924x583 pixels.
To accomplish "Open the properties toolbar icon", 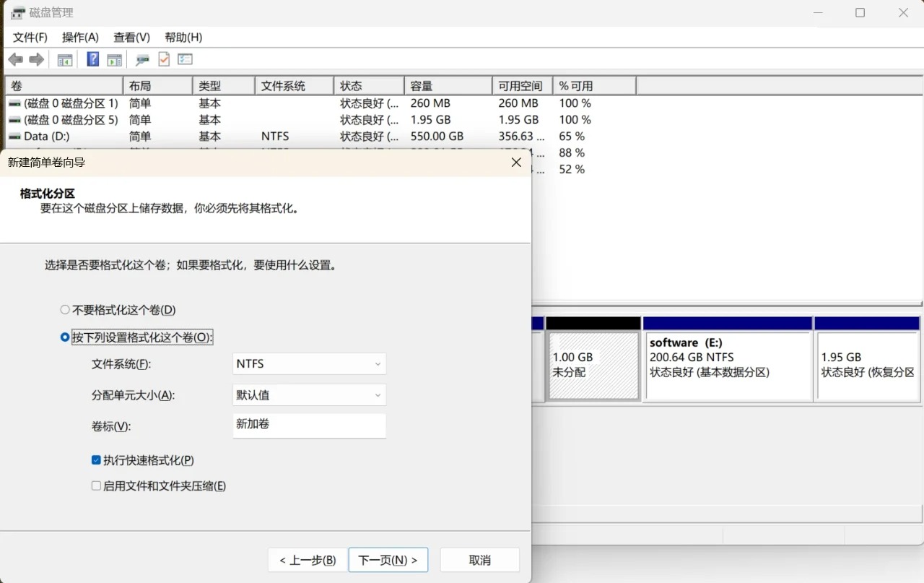I will point(185,59).
